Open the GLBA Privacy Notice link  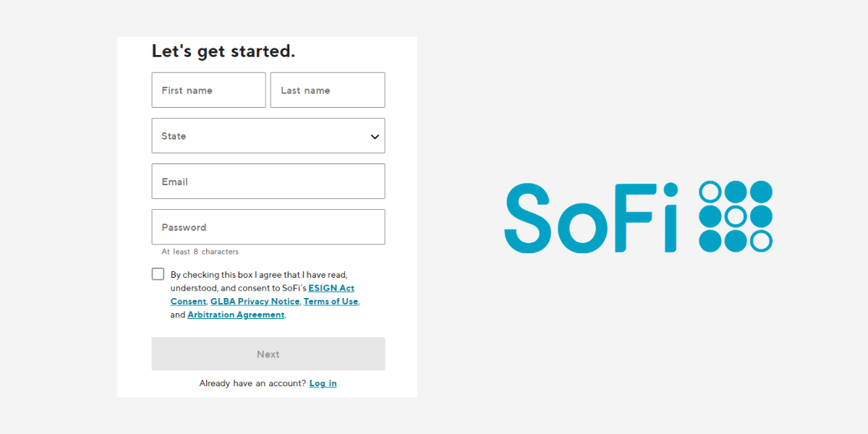(255, 301)
